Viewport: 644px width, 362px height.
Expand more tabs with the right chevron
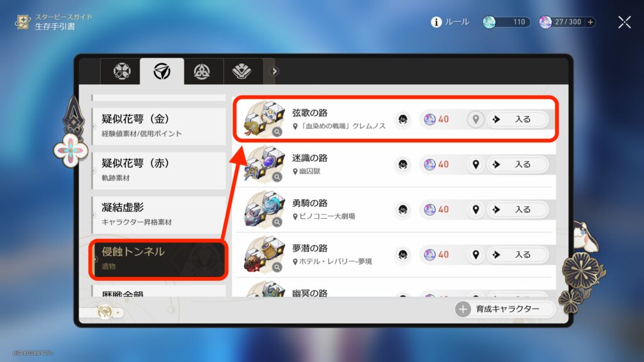pos(274,72)
